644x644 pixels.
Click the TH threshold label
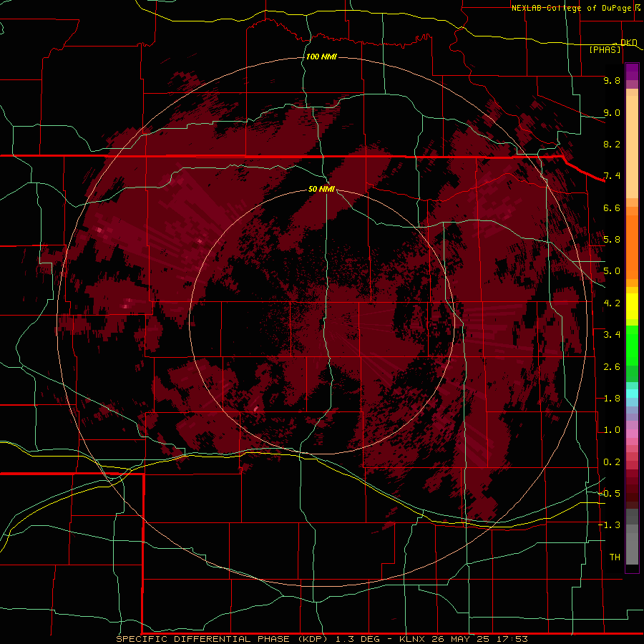(615, 557)
